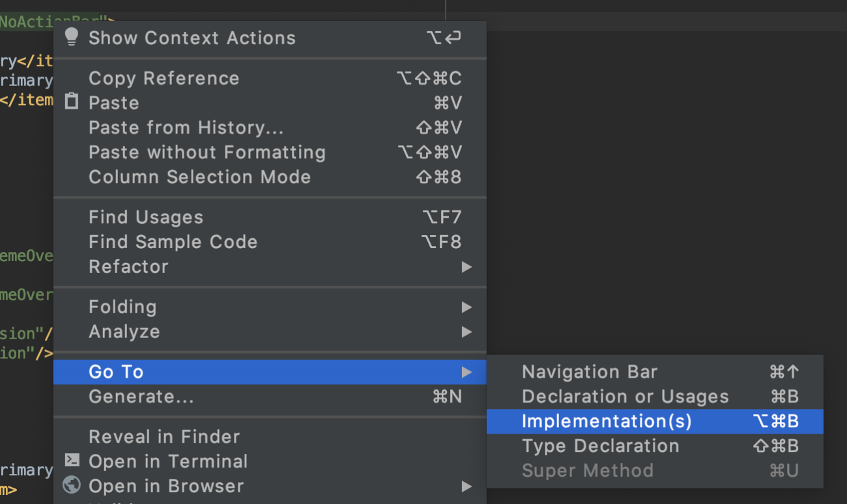847x504 pixels.
Task: Open the Generate... menu item
Action: tap(141, 397)
